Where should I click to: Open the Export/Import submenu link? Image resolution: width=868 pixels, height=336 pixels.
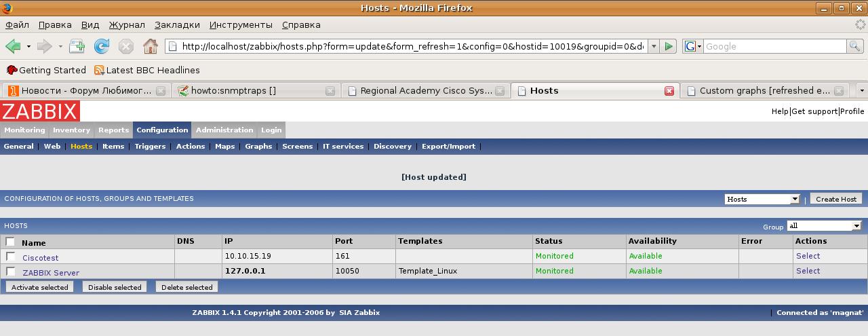(448, 146)
